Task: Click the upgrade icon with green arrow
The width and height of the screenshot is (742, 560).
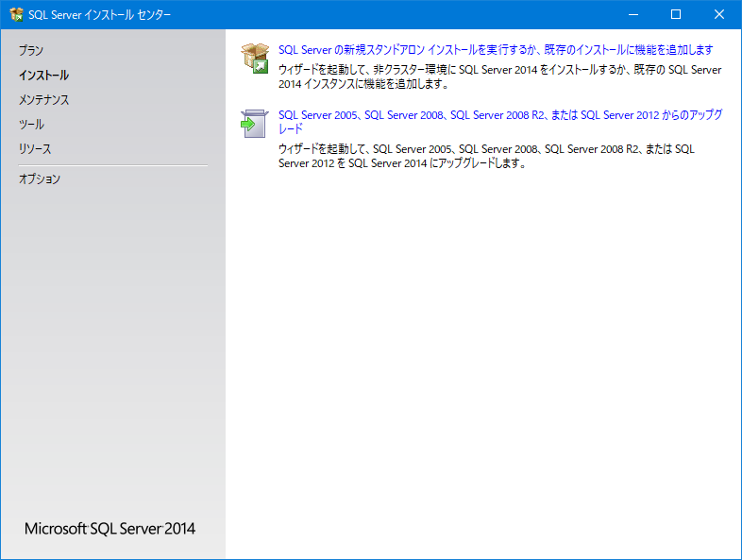Action: click(255, 124)
